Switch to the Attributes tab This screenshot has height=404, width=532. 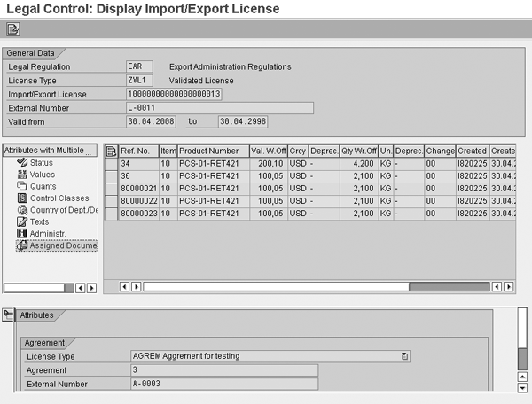[37, 315]
